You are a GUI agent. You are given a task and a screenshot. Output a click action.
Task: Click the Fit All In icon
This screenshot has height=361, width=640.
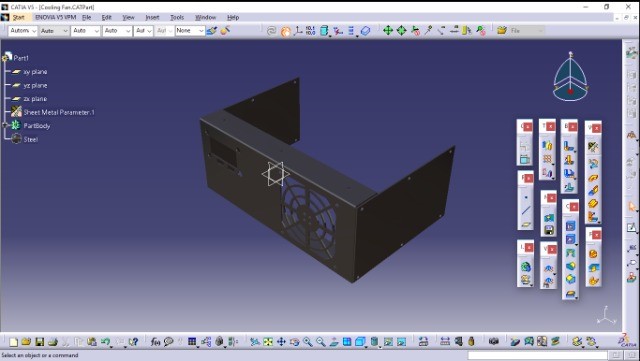(268, 341)
